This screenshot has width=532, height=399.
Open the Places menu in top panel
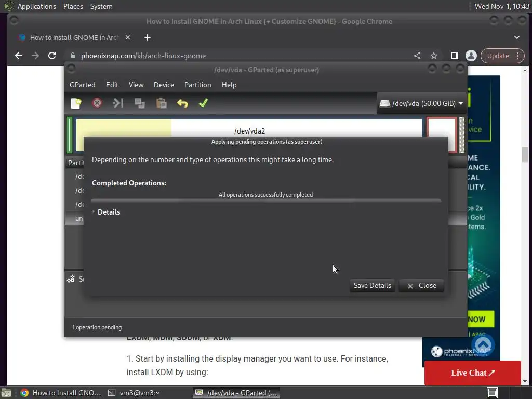pos(73,6)
